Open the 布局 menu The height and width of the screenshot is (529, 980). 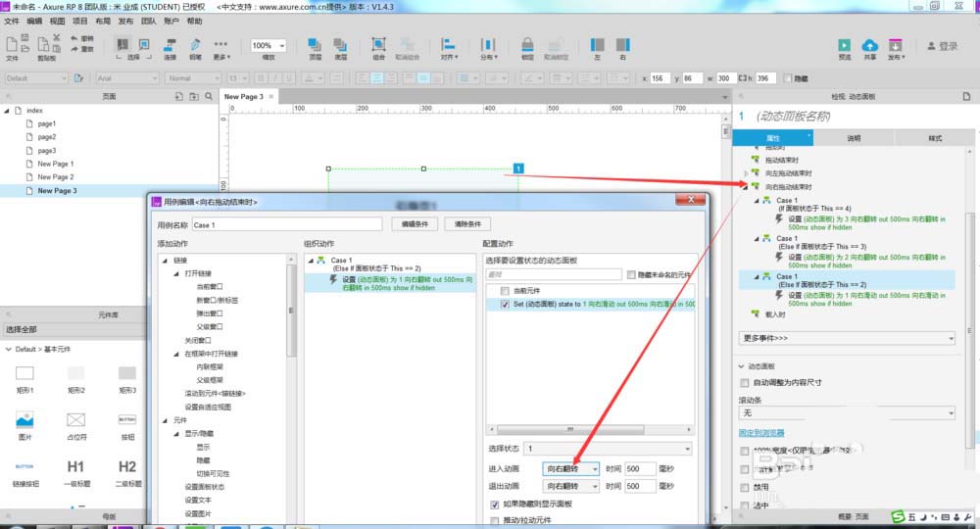[102, 21]
